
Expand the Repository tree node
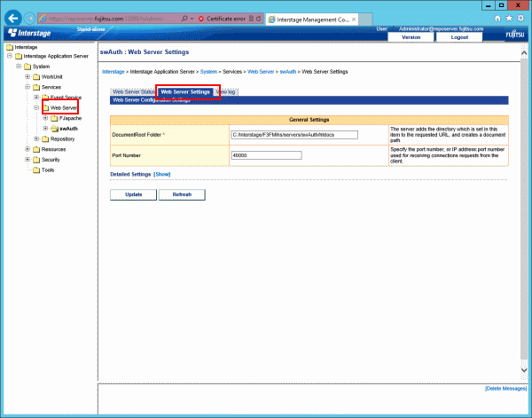(36, 138)
